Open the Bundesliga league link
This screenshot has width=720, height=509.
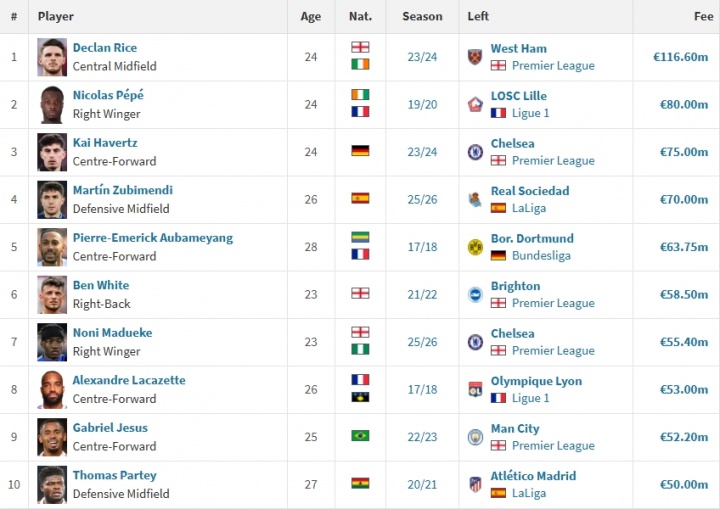pyautogui.click(x=541, y=256)
